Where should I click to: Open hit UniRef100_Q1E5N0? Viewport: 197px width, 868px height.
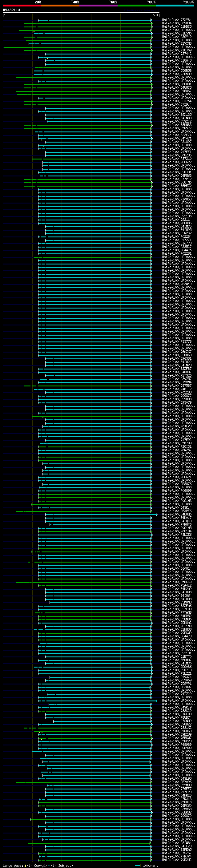click(x=177, y=33)
